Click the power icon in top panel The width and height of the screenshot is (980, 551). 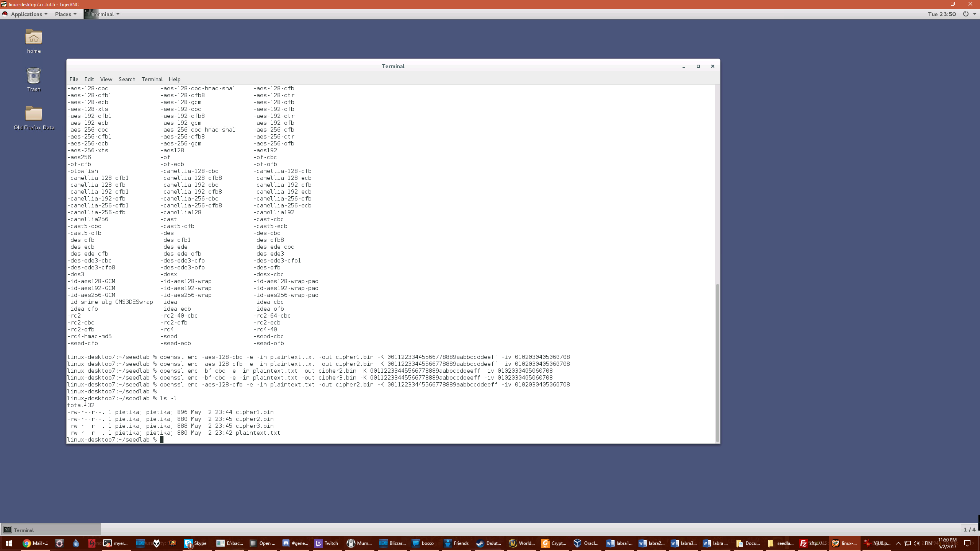click(965, 14)
